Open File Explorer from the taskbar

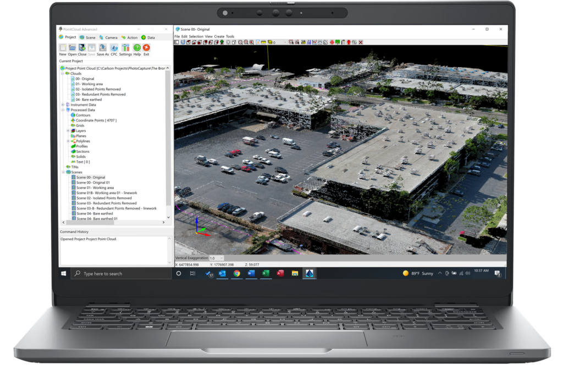click(x=295, y=274)
